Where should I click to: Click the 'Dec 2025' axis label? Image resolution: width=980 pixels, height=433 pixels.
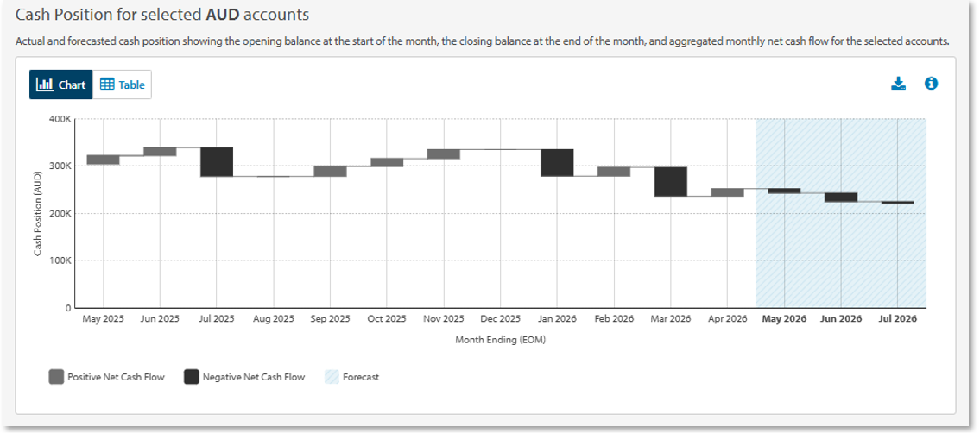[x=501, y=319]
